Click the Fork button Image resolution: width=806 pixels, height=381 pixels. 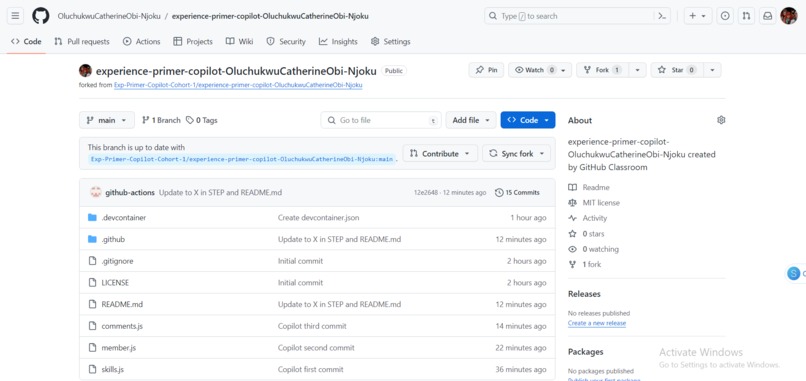coord(603,70)
